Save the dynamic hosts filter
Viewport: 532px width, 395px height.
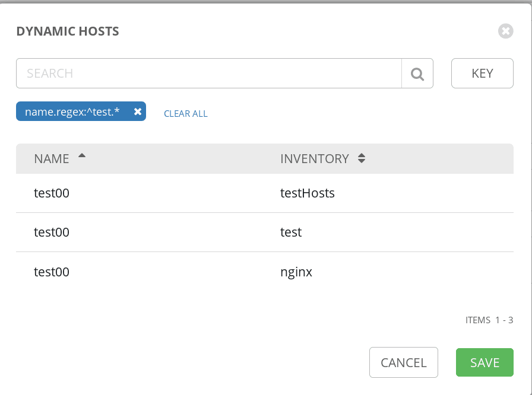pyautogui.click(x=484, y=362)
